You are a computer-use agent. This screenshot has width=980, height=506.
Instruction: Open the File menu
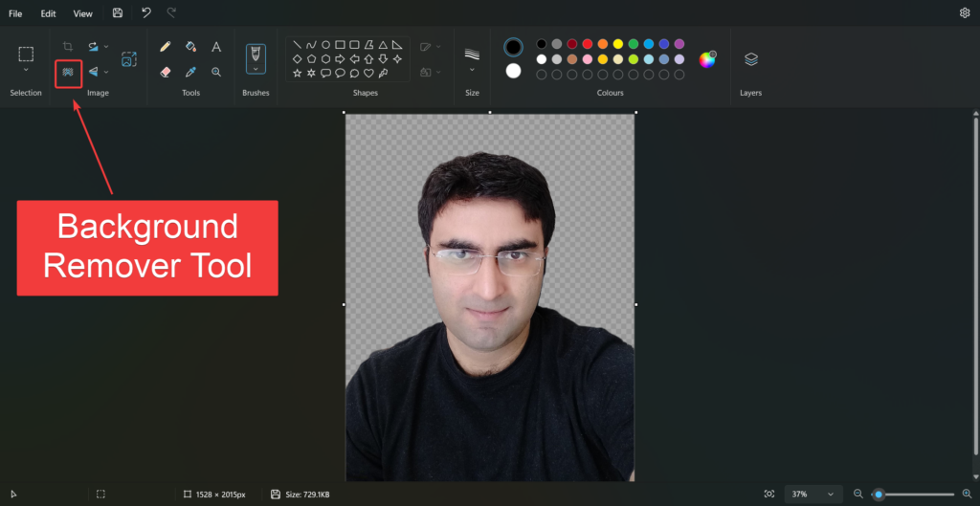pos(15,13)
